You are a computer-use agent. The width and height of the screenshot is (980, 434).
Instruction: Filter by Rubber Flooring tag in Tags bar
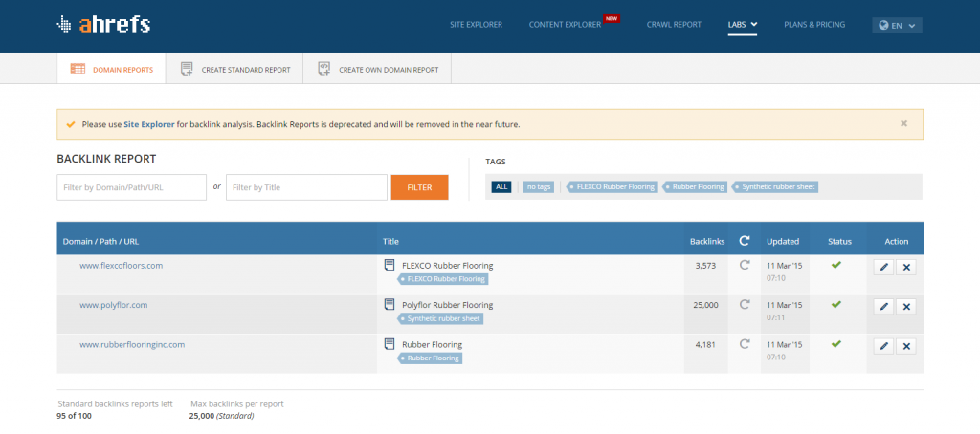point(695,186)
